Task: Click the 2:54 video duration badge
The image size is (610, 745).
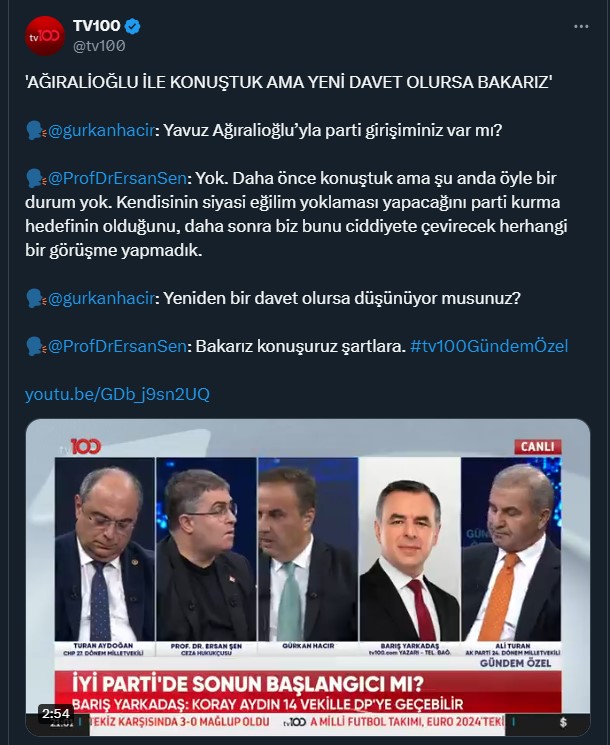Action: (x=56, y=714)
